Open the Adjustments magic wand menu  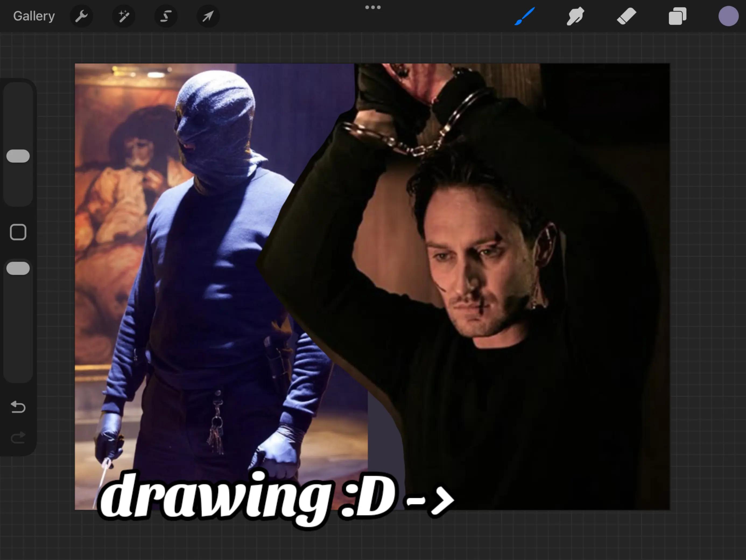tap(124, 16)
